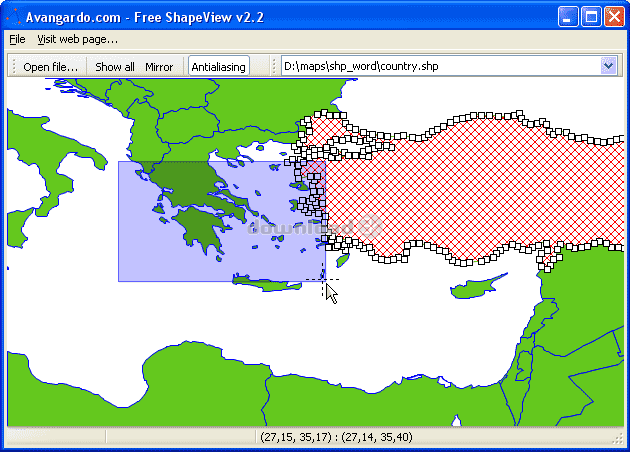This screenshot has width=630, height=452.
Task: Click the Open file... button
Action: click(x=50, y=67)
